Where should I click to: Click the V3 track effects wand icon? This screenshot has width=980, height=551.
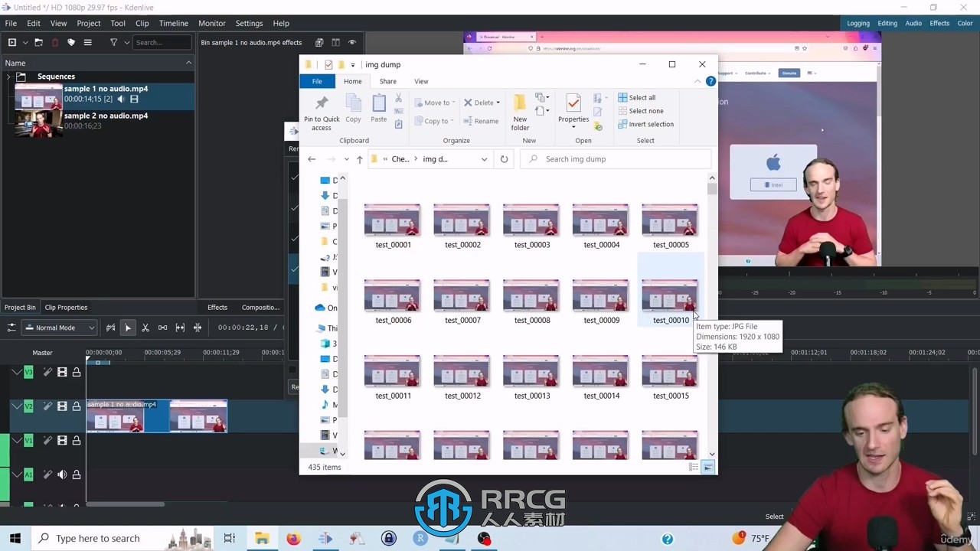(x=47, y=372)
